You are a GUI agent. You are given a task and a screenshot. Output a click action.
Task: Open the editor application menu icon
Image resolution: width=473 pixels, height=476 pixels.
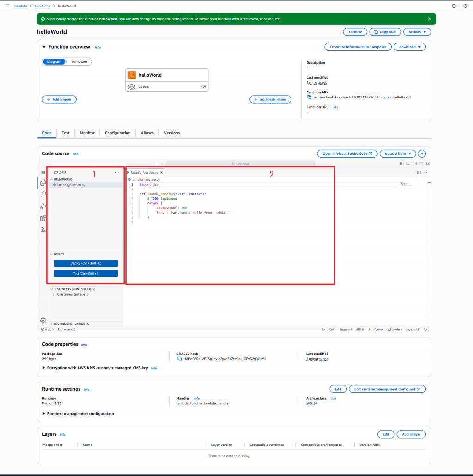(x=43, y=172)
